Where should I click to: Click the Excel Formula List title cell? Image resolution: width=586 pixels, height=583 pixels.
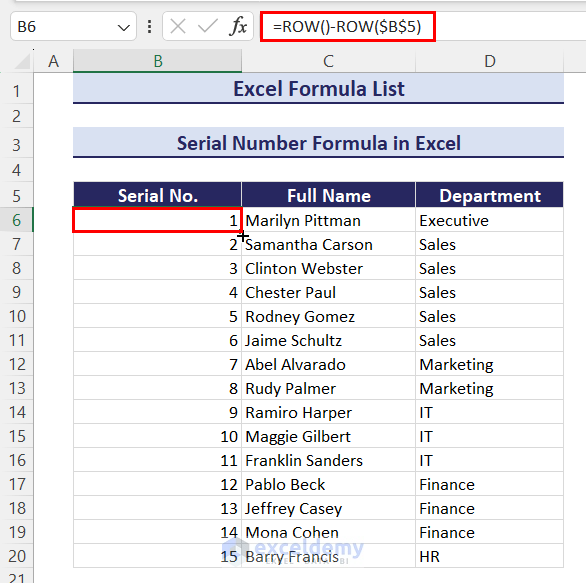point(318,89)
